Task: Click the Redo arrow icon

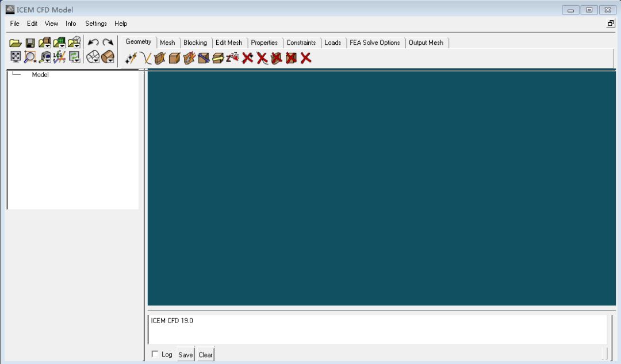Action: point(108,43)
